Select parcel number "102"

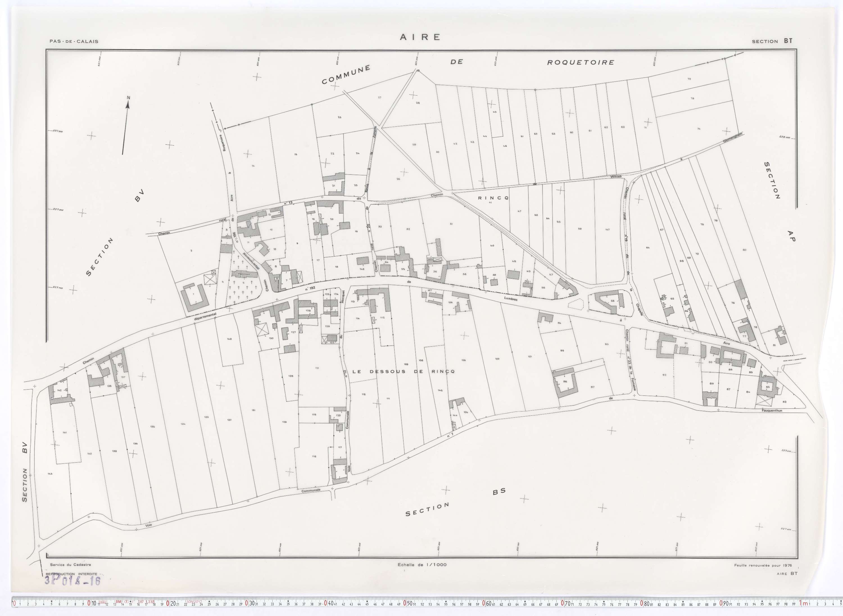click(497, 359)
